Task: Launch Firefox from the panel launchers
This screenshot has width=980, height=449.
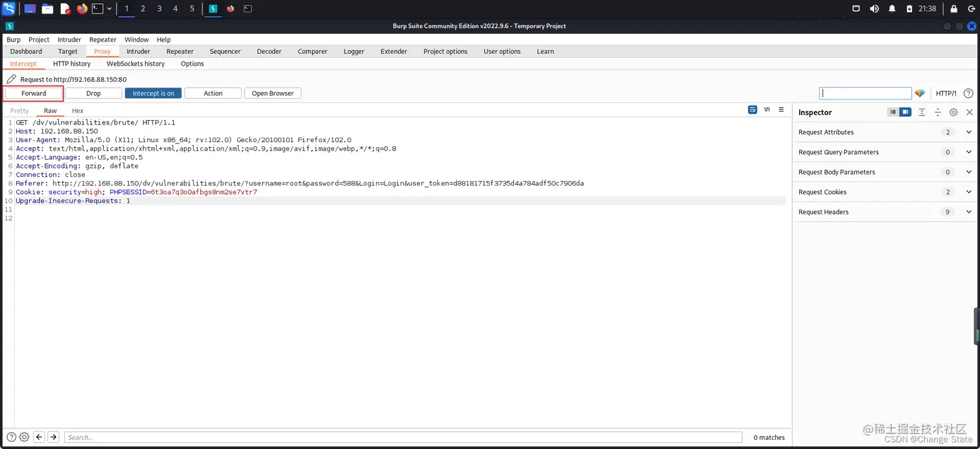Action: [82, 9]
